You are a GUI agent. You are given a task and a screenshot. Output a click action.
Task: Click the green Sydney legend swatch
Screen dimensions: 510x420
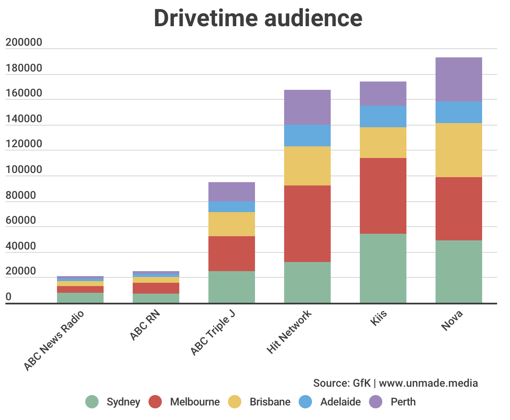coord(92,402)
